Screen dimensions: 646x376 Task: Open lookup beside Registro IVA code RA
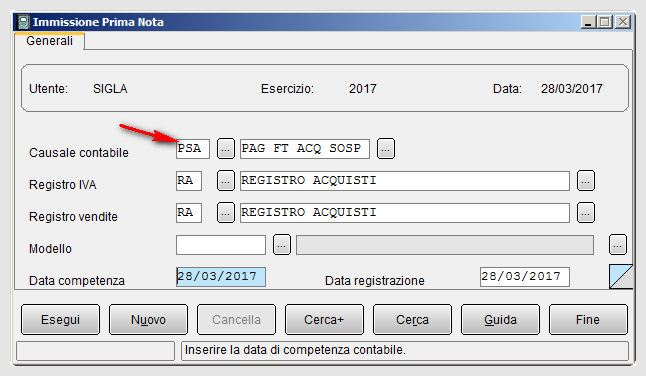[225, 181]
